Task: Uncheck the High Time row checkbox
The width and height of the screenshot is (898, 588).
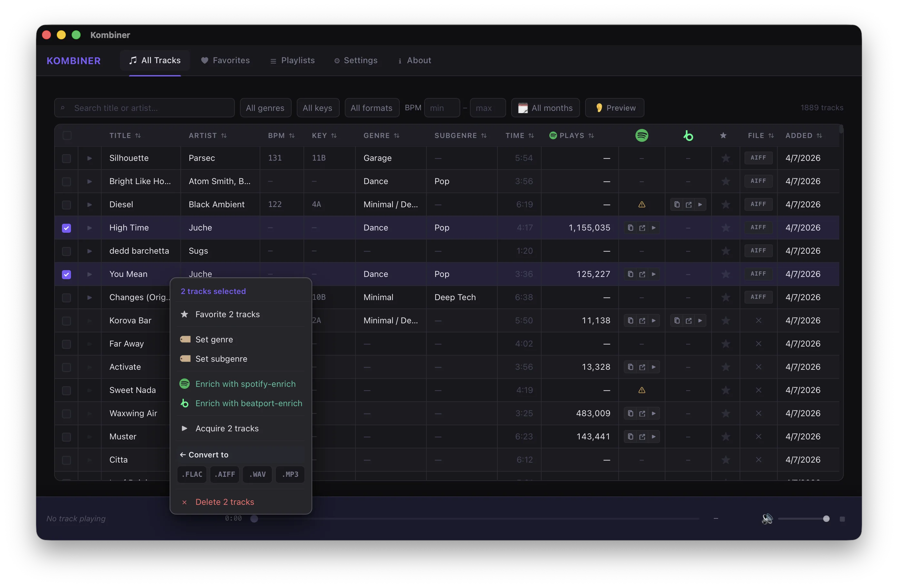Action: (66, 228)
